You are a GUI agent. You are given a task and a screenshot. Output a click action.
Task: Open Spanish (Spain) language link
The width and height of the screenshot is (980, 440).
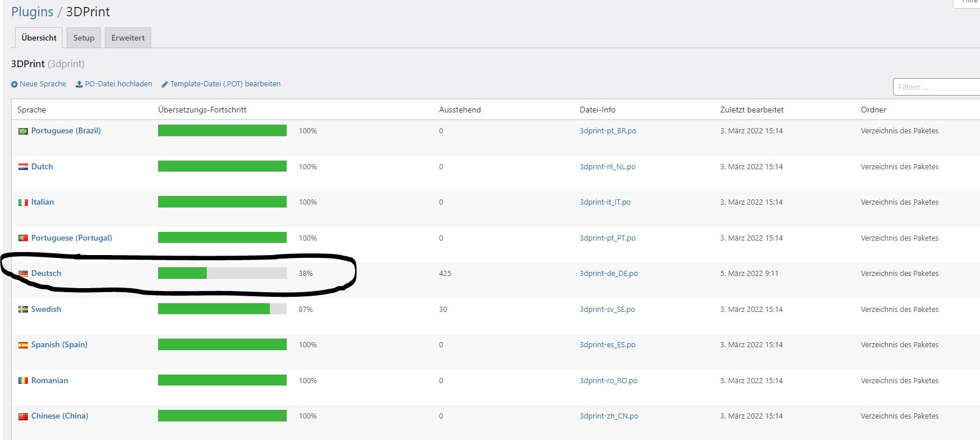(x=59, y=345)
